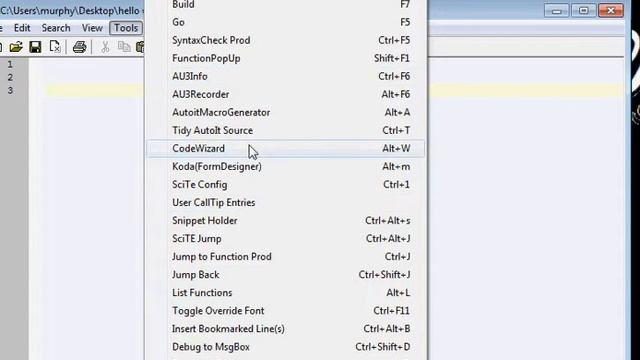640x360 pixels.
Task: Run Tidy AutoIt Source
Action: [285, 130]
